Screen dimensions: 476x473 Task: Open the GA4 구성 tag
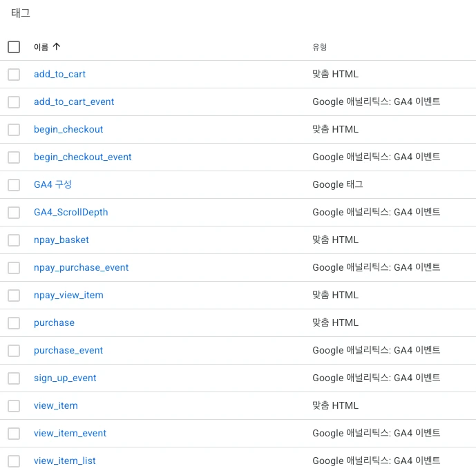click(53, 184)
